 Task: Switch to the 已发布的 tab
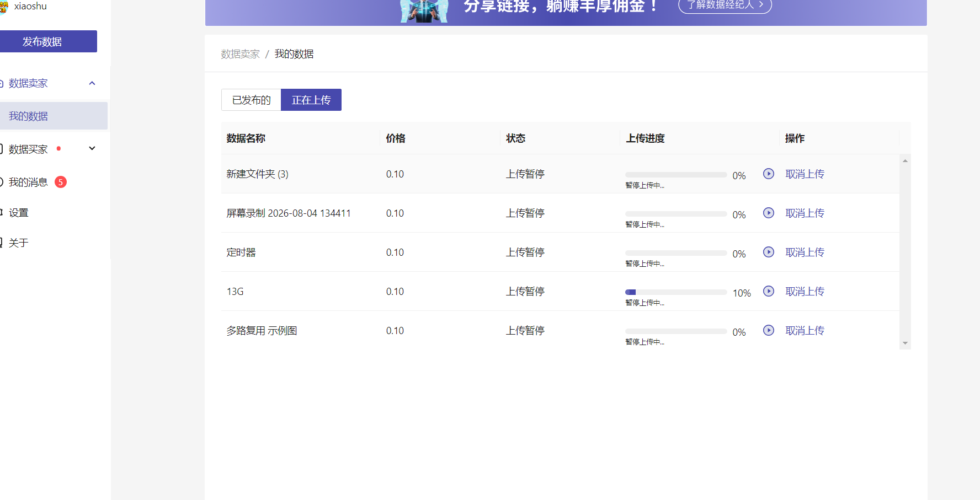pyautogui.click(x=251, y=100)
